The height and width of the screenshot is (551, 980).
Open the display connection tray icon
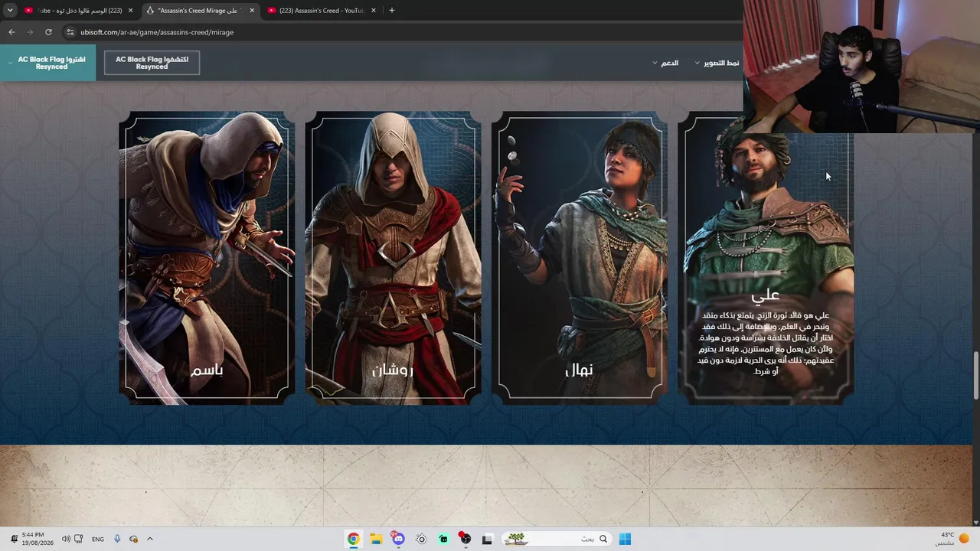tap(79, 539)
